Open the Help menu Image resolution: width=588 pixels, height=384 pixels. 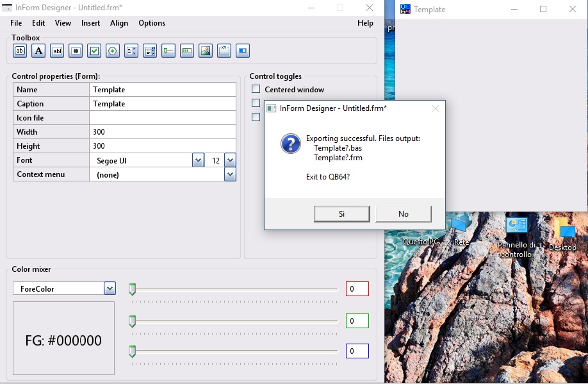pos(365,23)
